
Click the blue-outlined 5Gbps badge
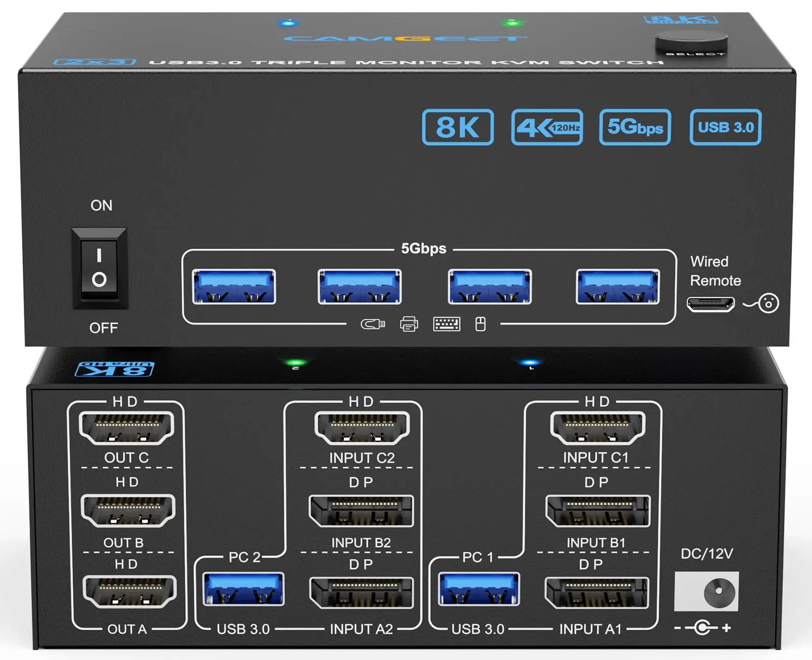(635, 127)
